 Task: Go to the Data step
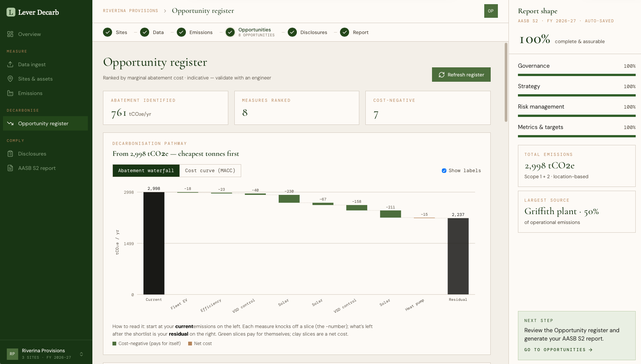tap(152, 32)
